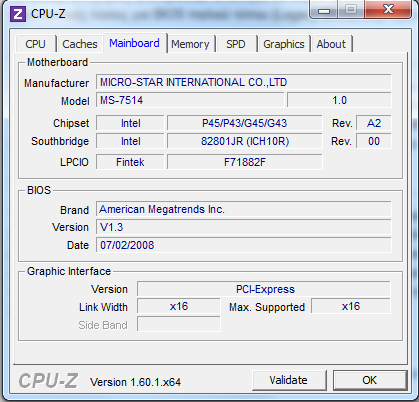This screenshot has height=402, width=419.
Task: Click the model value MS-7514
Action: tap(190, 100)
